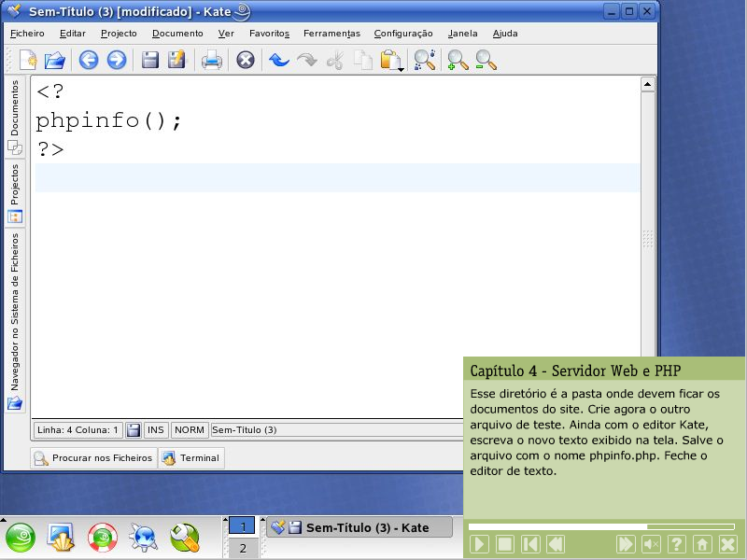Click the Undo blue arrow icon
Image resolution: width=747 pixels, height=560 pixels.
coord(278,61)
